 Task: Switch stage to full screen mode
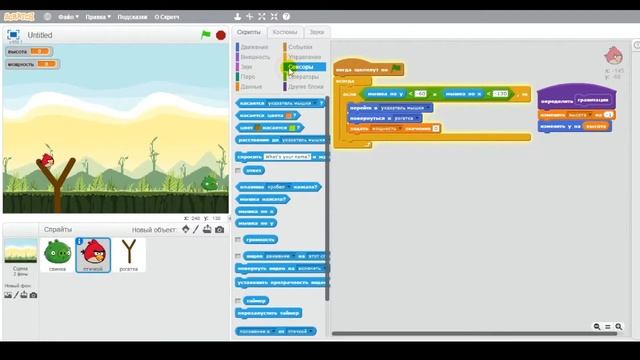click(13, 35)
